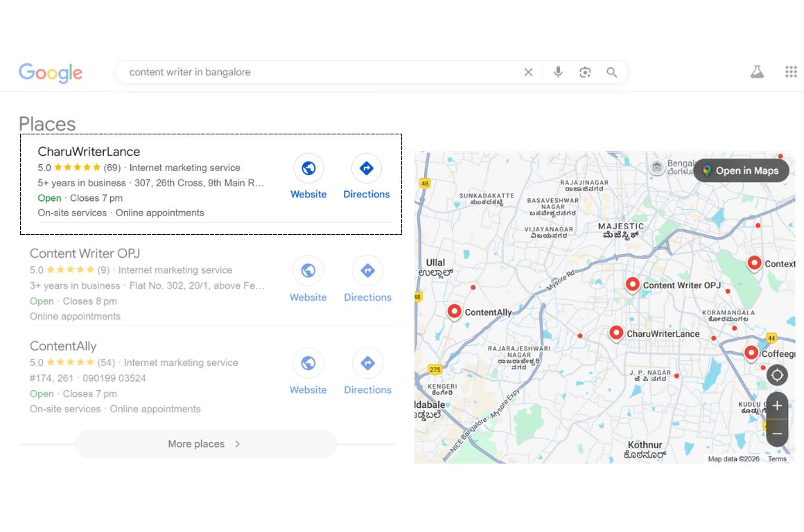Image resolution: width=804 pixels, height=532 pixels.
Task: Click the Directions icon for Content Writer OPJ
Action: (367, 270)
